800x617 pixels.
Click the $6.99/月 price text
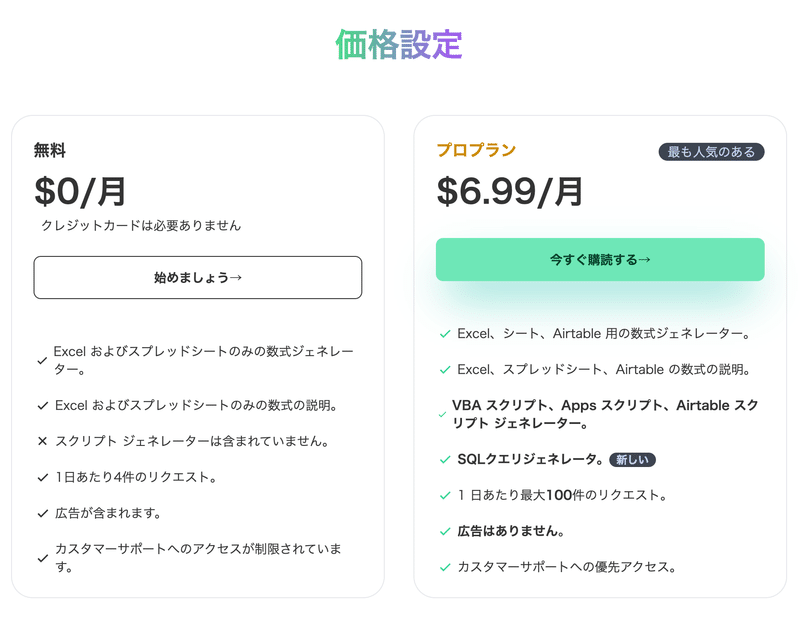click(x=510, y=191)
